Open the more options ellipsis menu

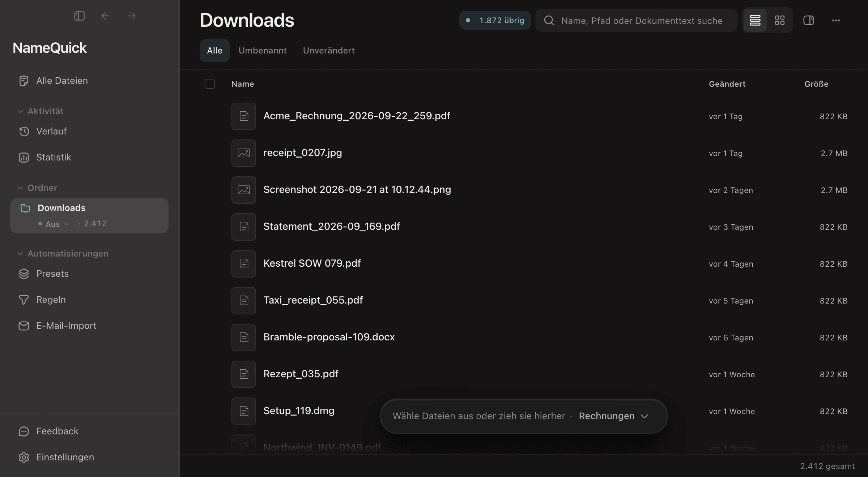click(836, 20)
